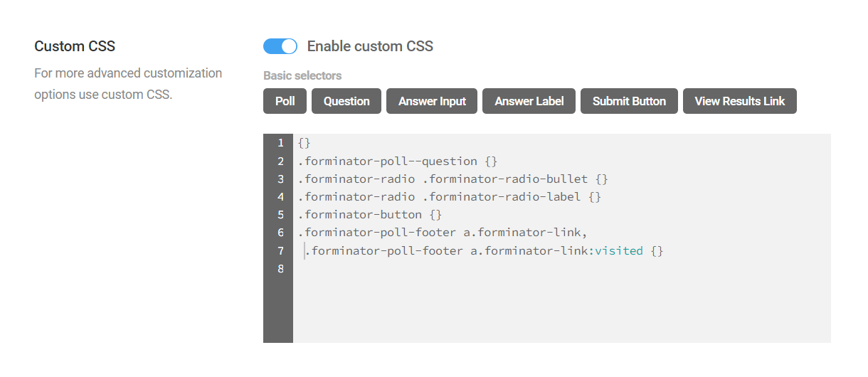Click the .forminator-radio-label code line
Viewport: 868px width, 377px height.
[x=450, y=196]
